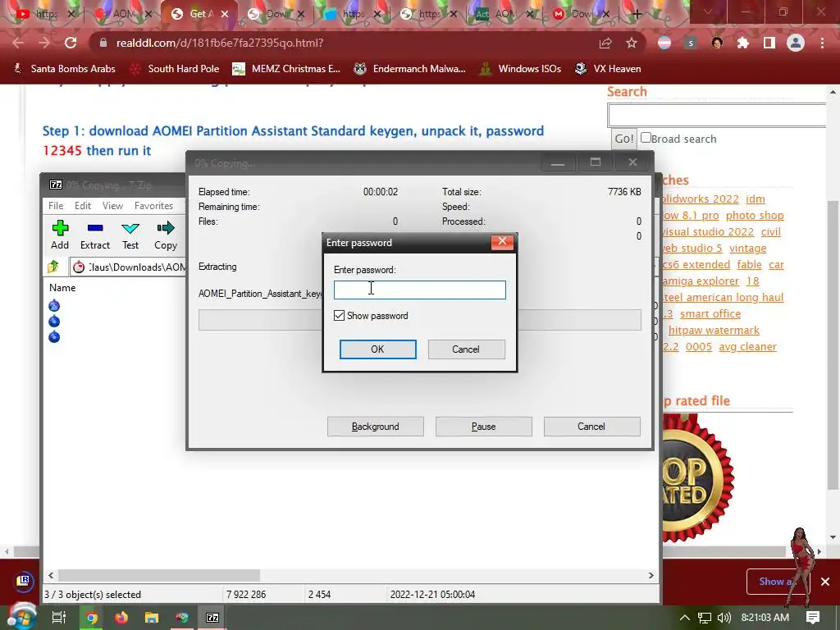Open the VX Heaven bookmark
This screenshot has width=840, height=630.
tap(608, 69)
